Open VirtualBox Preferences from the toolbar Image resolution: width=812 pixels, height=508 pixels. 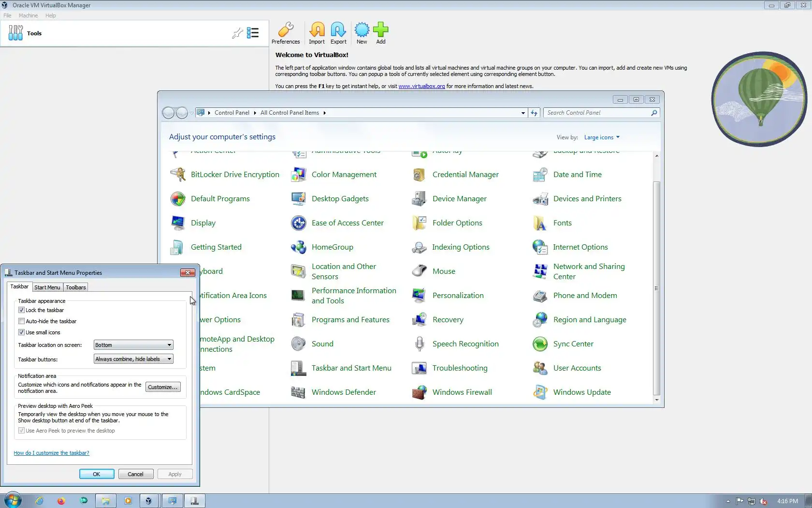[286, 33]
